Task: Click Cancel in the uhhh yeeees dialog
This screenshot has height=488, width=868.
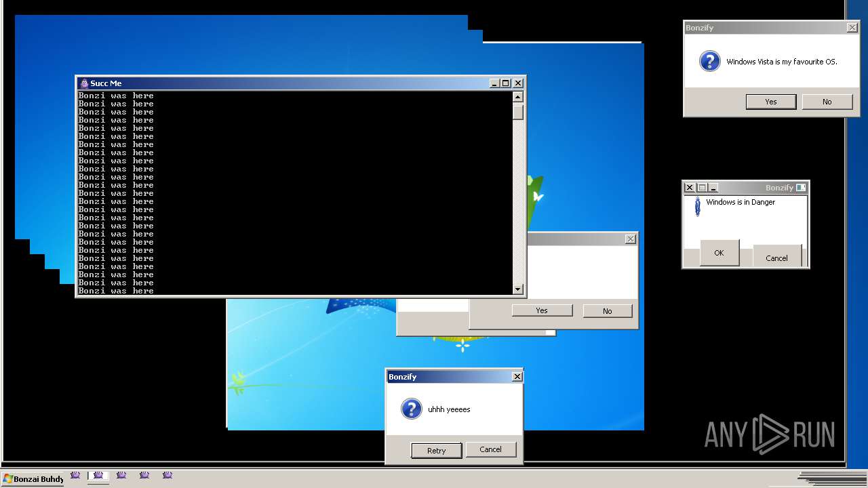Action: tap(490, 449)
